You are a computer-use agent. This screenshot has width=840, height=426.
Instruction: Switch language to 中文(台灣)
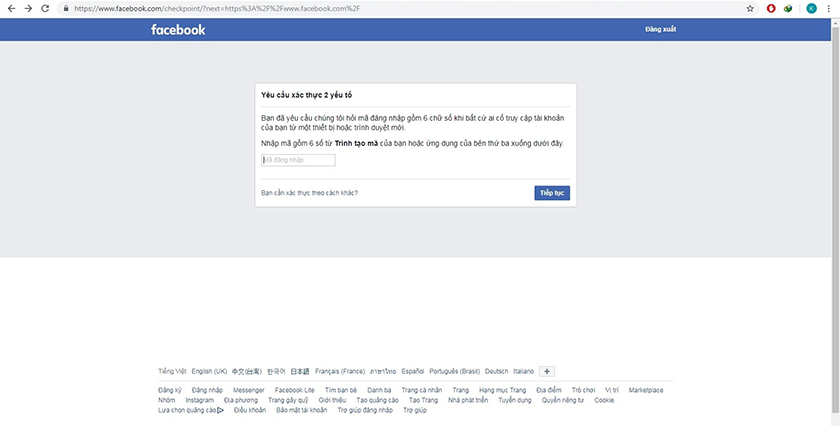pyautogui.click(x=247, y=371)
